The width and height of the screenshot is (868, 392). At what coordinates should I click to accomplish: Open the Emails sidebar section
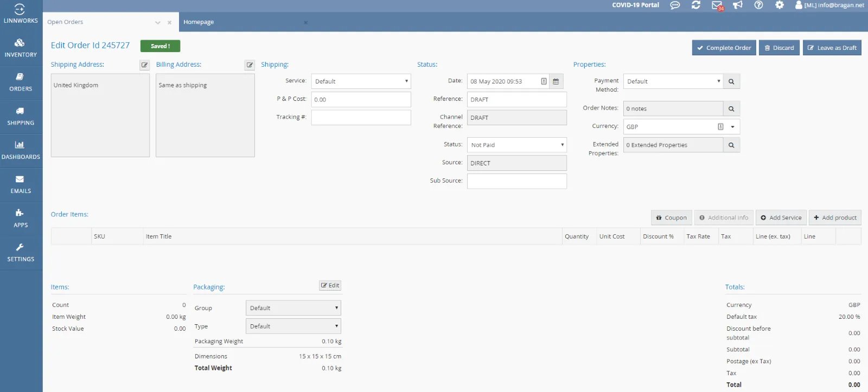(21, 185)
